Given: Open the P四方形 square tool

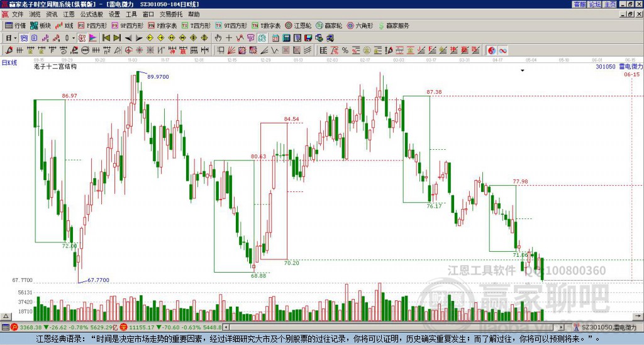Looking at the screenshot, I should pyautogui.click(x=92, y=25).
